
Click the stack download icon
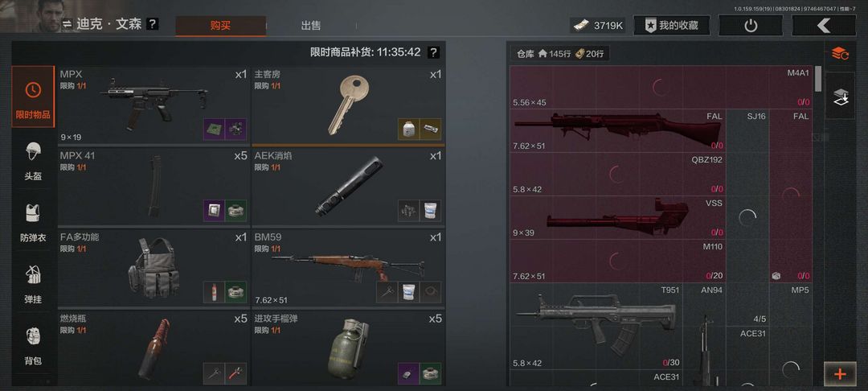(x=841, y=97)
